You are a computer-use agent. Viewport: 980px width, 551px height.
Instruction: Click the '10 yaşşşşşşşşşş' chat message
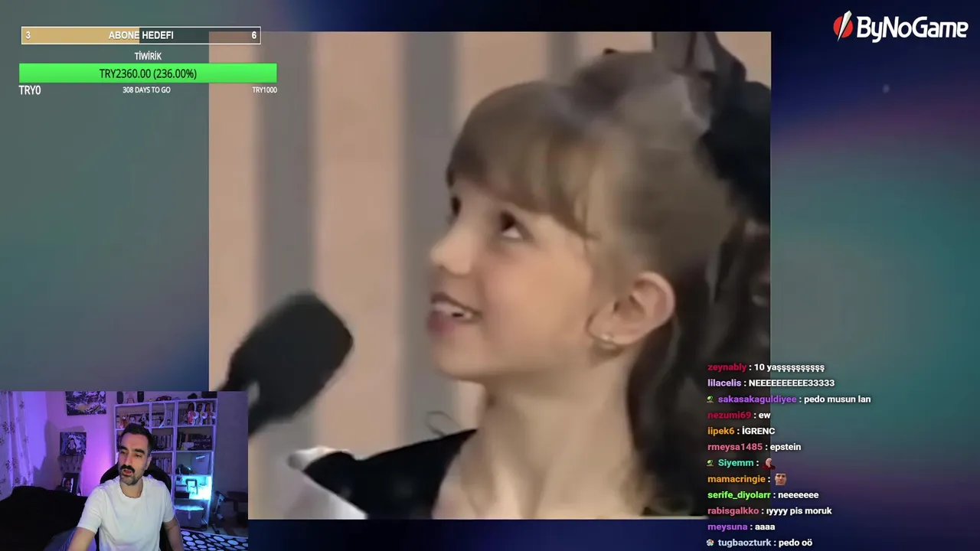(x=789, y=367)
